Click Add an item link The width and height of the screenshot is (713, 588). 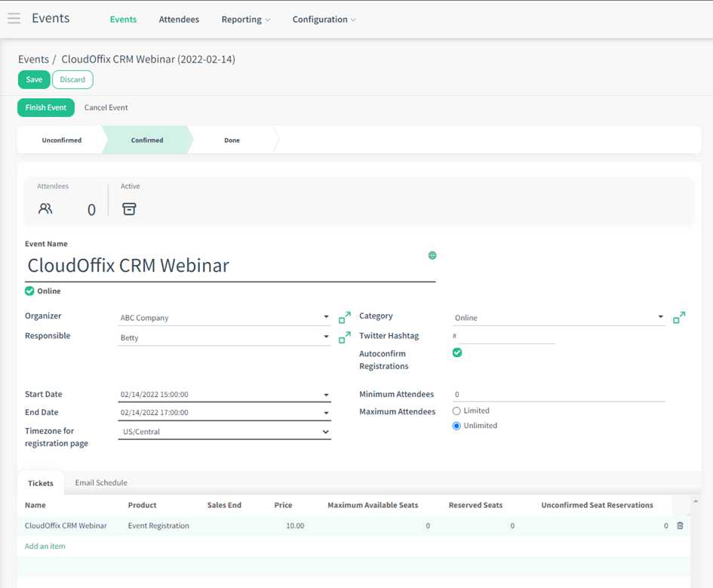(x=45, y=546)
